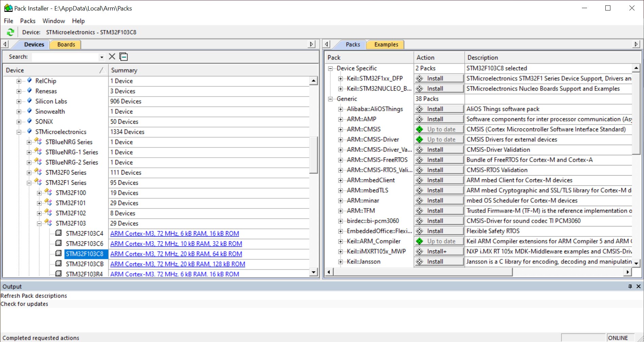Click Install+ for Keil::iMXRT105x_MWP
Screen dimensions: 644x342
coord(439,251)
